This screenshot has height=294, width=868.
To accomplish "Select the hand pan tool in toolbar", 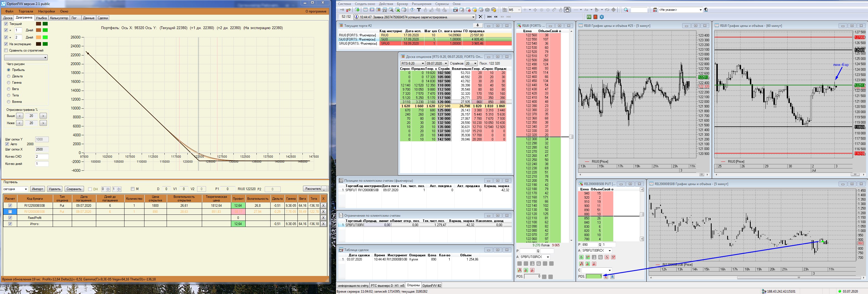I will coord(567,10).
